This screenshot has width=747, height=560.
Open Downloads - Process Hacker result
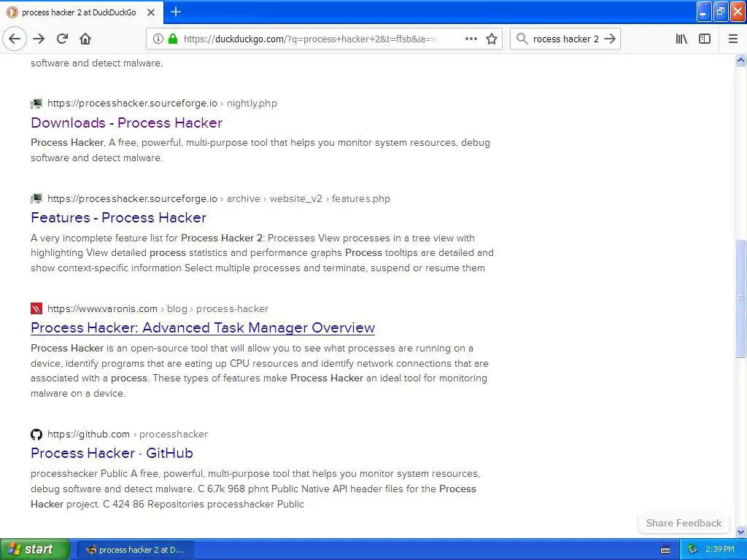point(126,122)
